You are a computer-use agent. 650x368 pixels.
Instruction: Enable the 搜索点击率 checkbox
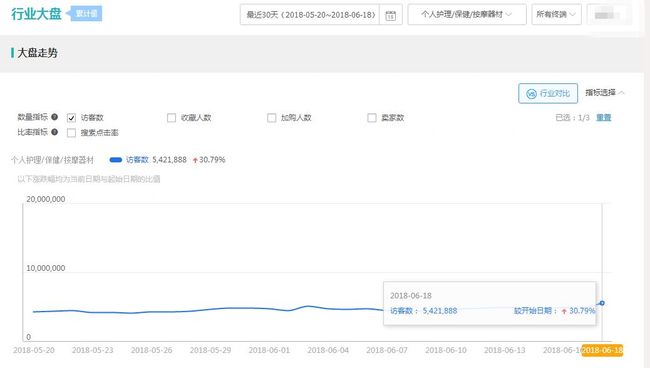pos(71,133)
